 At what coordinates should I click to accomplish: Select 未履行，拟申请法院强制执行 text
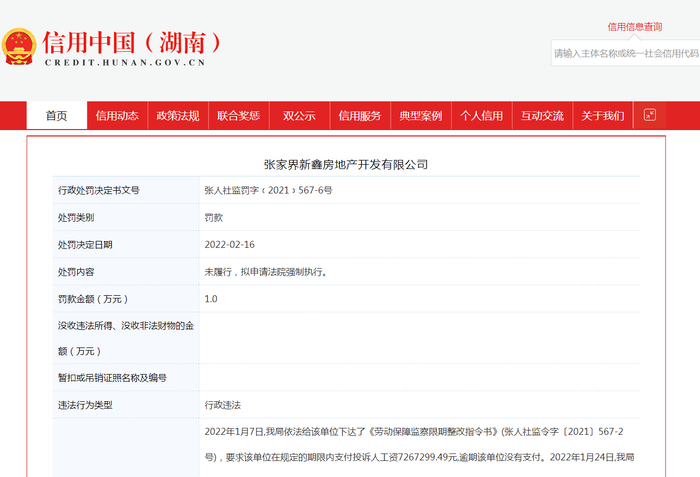coord(265,272)
